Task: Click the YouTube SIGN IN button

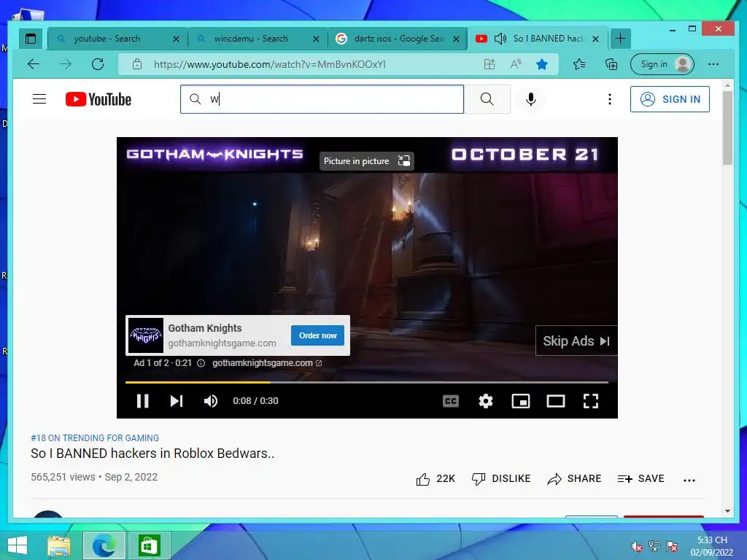Action: tap(670, 99)
